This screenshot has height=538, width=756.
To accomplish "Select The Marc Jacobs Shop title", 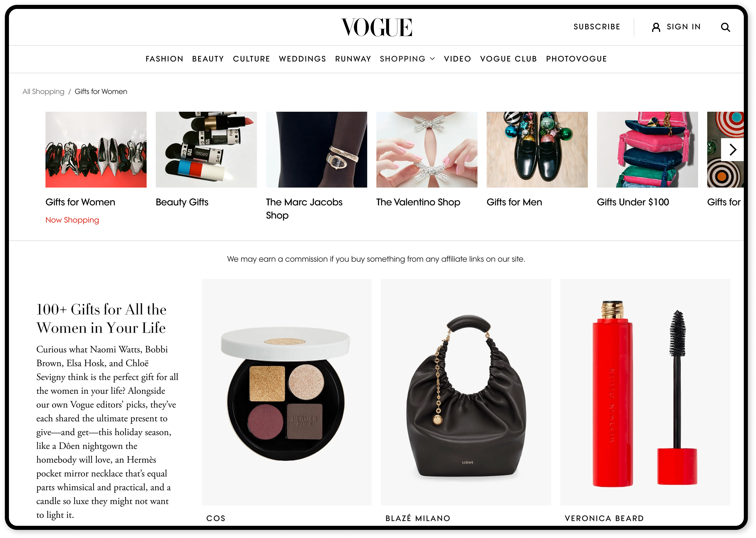I will click(x=304, y=209).
